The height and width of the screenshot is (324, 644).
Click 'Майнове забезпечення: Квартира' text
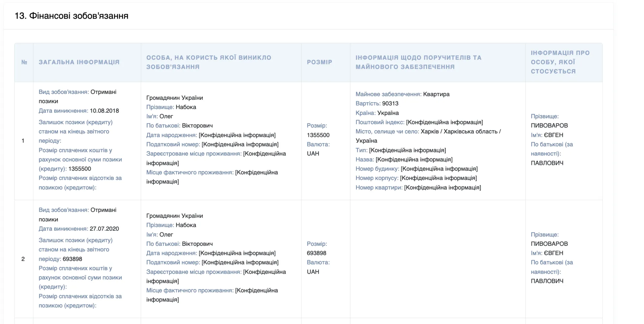[402, 94]
